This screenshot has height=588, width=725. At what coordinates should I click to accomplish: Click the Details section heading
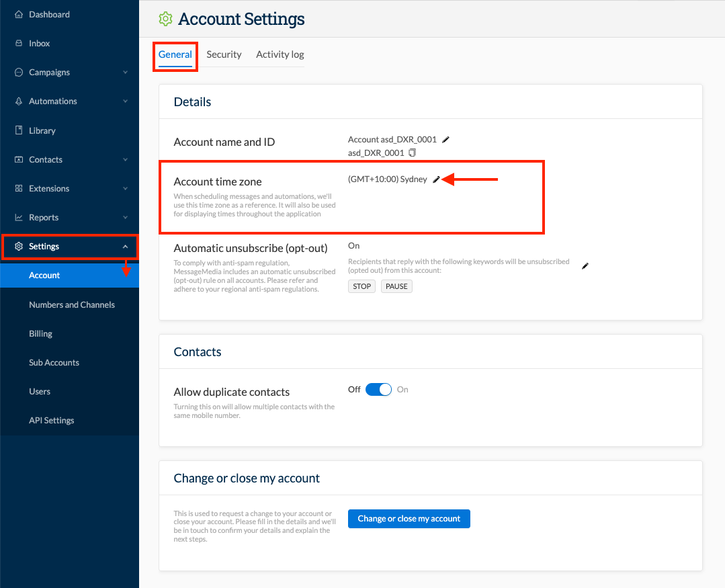click(x=192, y=101)
